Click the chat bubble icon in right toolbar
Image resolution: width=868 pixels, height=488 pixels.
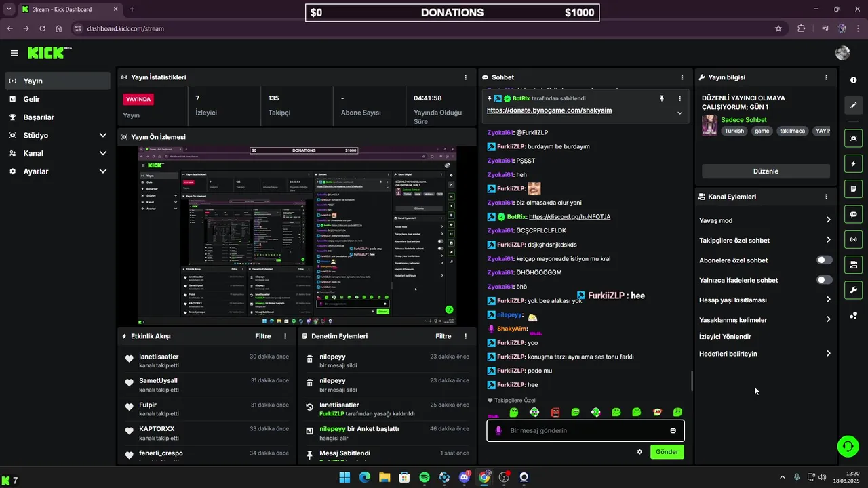[x=853, y=214]
